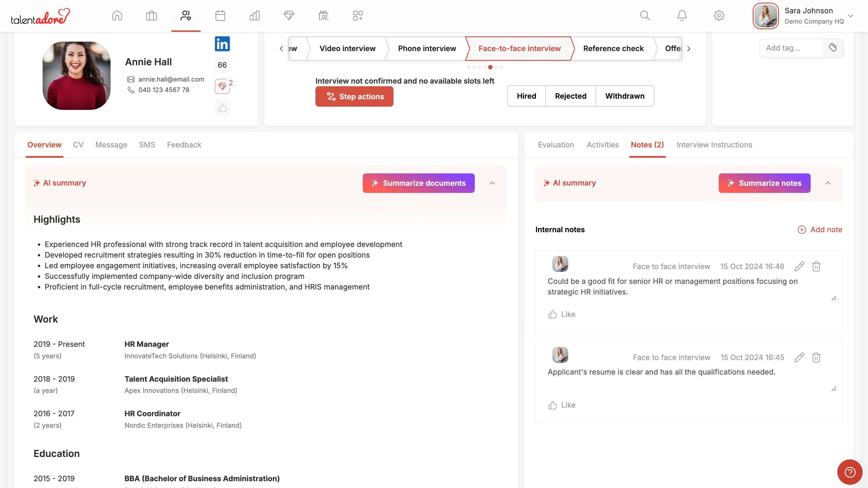This screenshot has width=868, height=488.
Task: Toggle thumbs-up on Annie Hall's profile
Action: point(222,108)
